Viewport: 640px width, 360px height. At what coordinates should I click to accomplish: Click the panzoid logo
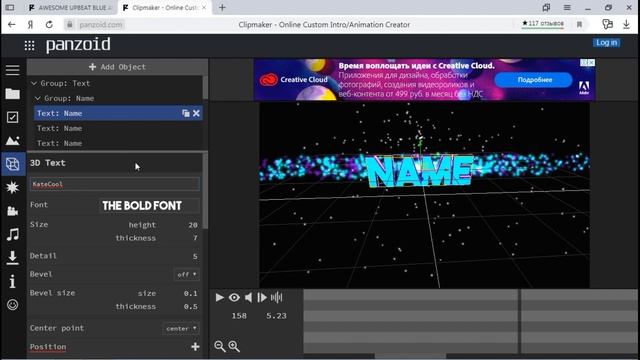pos(78,44)
